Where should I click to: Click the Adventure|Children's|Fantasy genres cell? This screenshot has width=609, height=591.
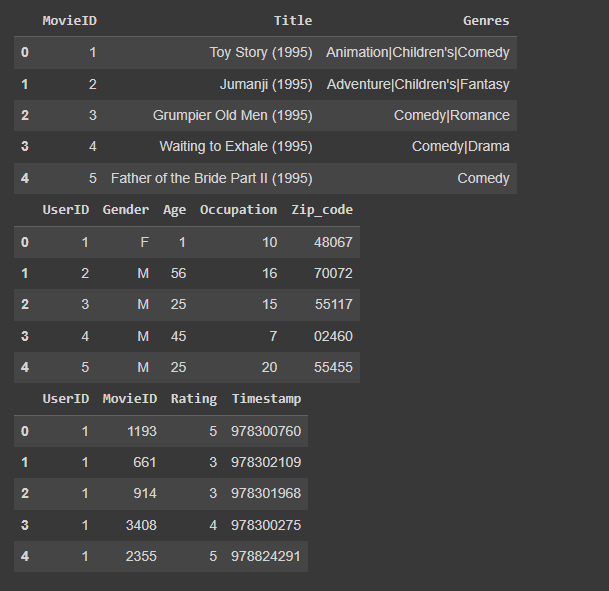coord(418,84)
